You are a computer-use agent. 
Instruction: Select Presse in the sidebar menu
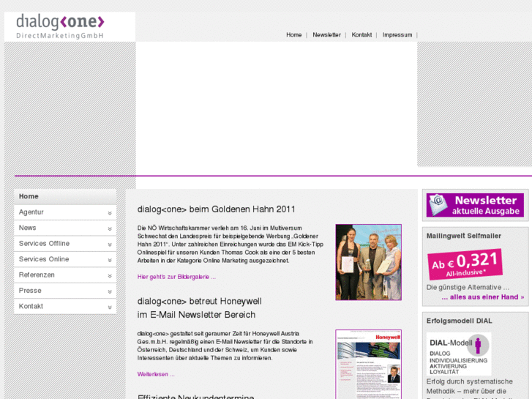coord(65,291)
